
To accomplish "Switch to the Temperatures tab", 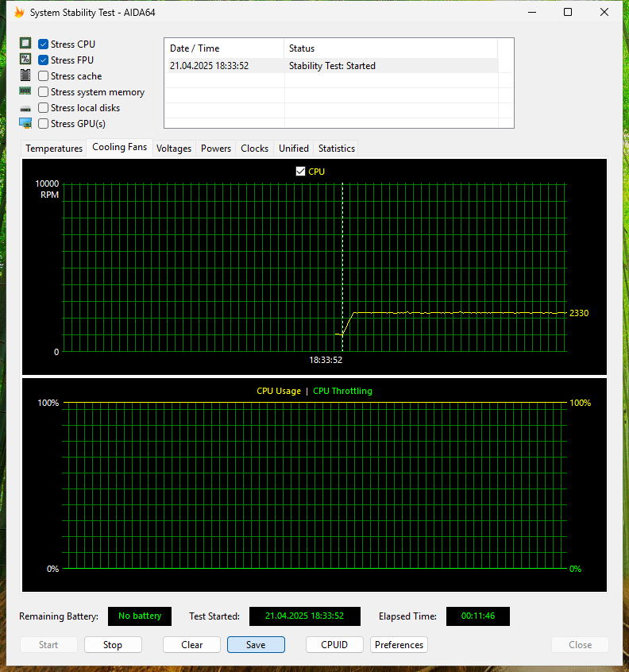I will pyautogui.click(x=54, y=149).
